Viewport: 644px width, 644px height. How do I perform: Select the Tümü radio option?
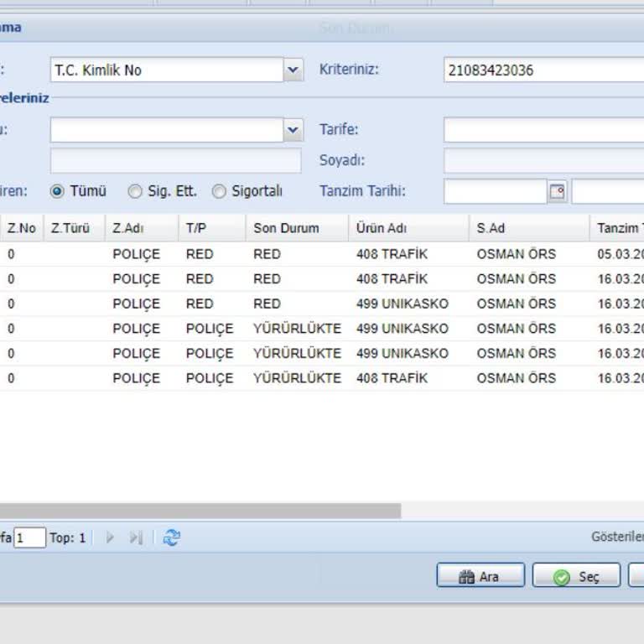(x=58, y=191)
